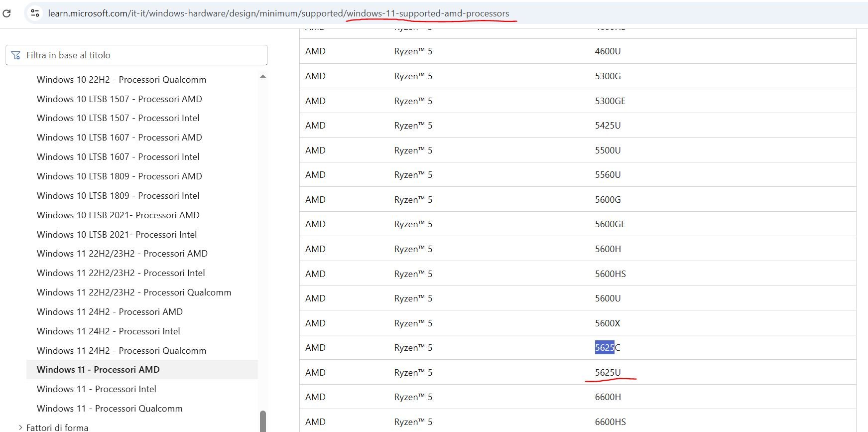Click the '5600GE' model cell
Viewport: 868px width, 432px height.
610,224
